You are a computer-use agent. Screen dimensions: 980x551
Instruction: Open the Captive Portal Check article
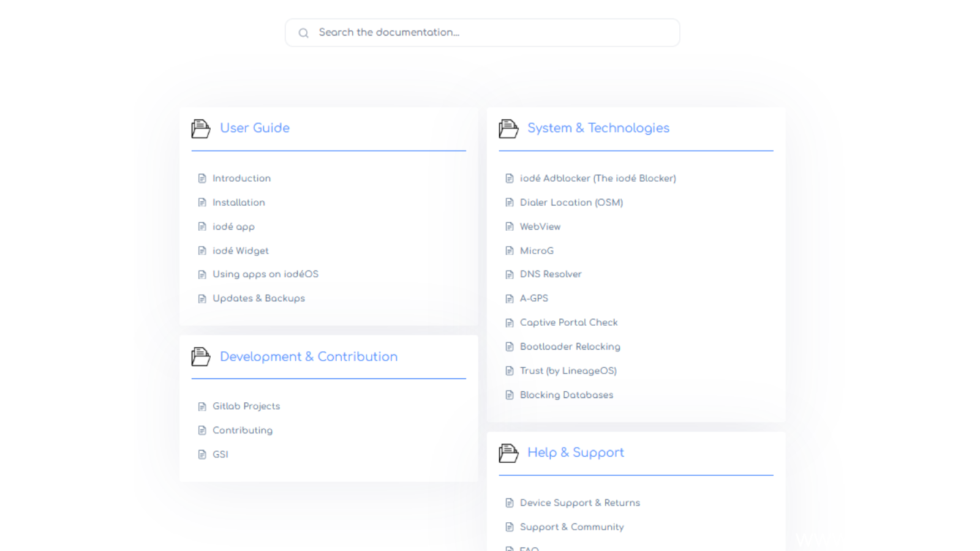(569, 323)
